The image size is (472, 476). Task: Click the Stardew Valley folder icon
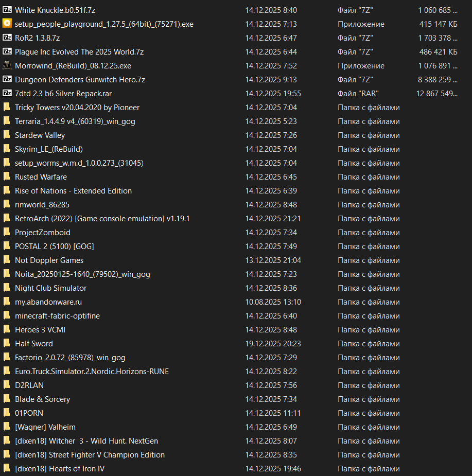tap(7, 135)
